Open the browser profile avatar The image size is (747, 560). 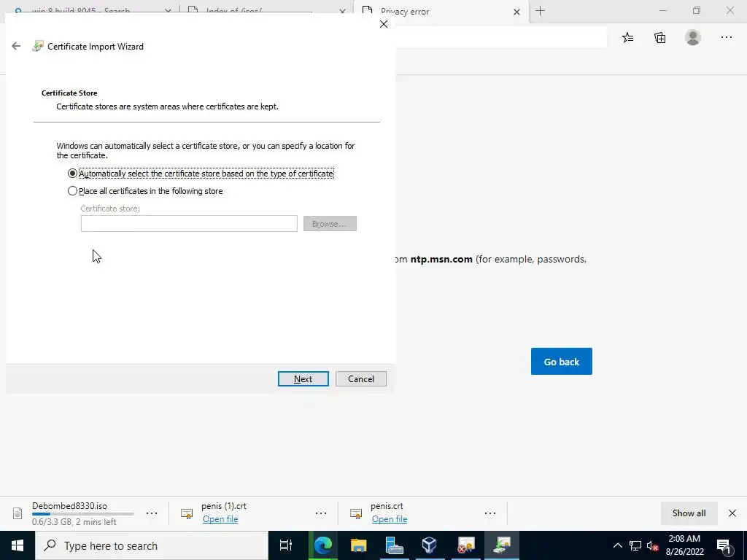[x=693, y=38]
